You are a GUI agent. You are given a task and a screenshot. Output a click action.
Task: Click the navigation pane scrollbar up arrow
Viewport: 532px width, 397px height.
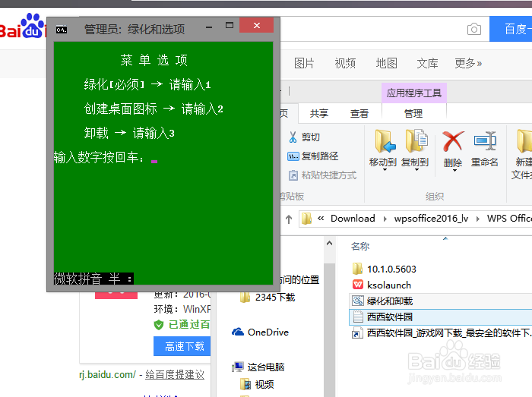pyautogui.click(x=329, y=243)
